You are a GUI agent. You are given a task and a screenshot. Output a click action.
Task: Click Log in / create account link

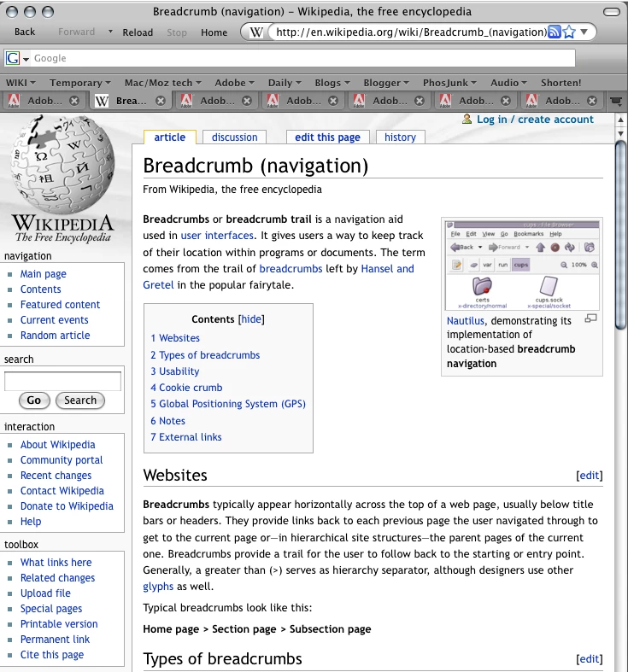pyautogui.click(x=535, y=120)
